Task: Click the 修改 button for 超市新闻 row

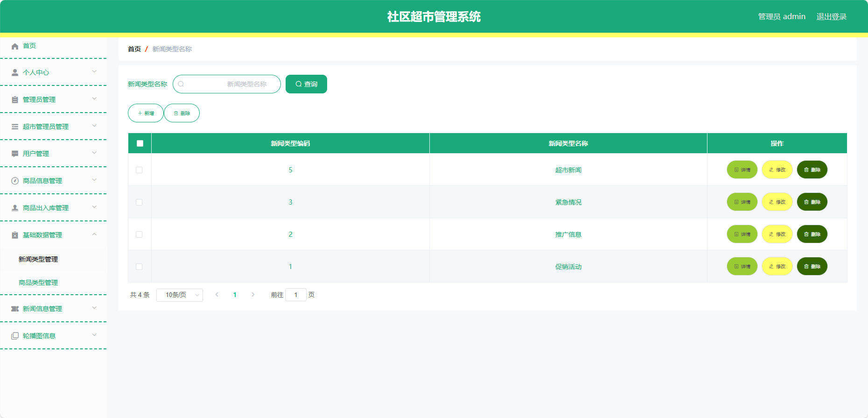Action: click(777, 170)
